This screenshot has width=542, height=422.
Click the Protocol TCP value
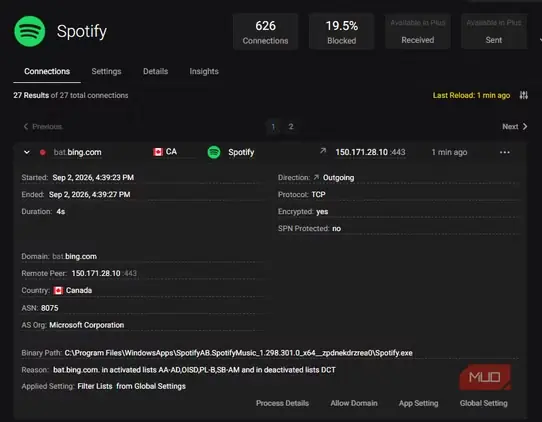pos(318,195)
